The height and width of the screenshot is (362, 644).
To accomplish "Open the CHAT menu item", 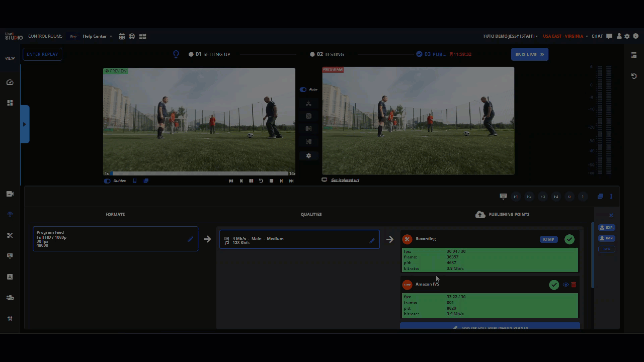I will click(597, 36).
